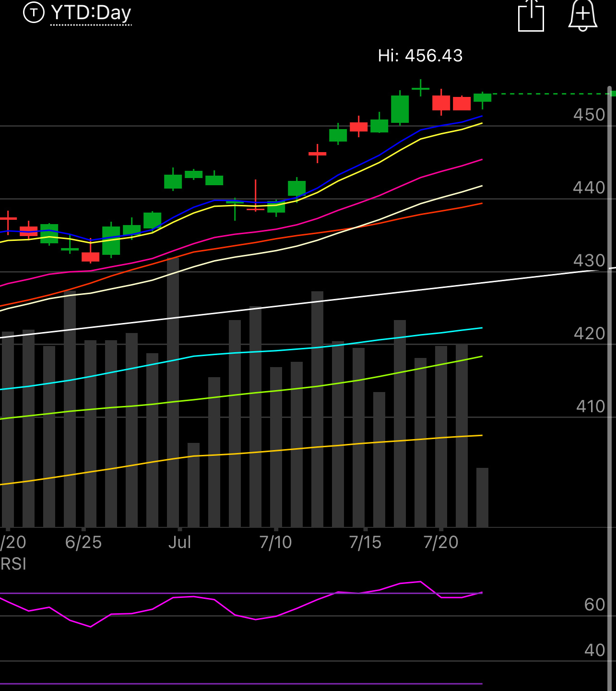
Task: Tap the share chart icon
Action: coord(531,15)
